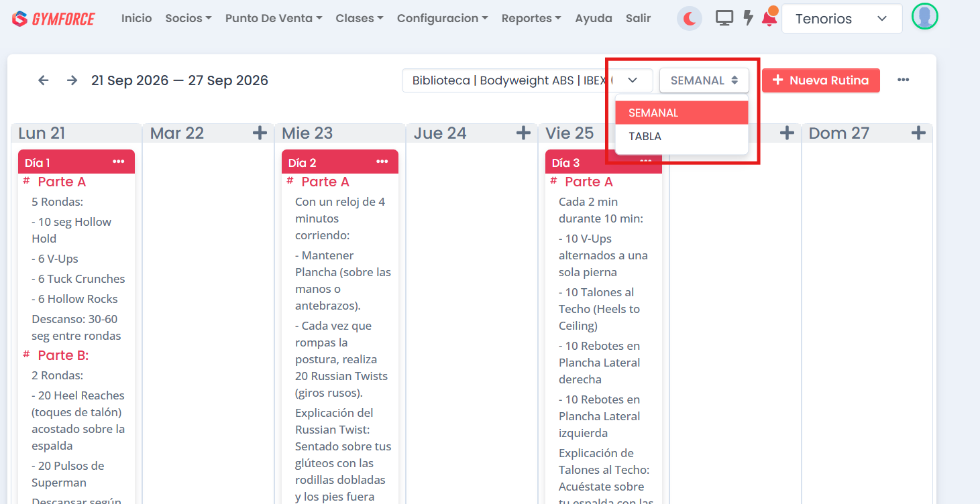This screenshot has height=504, width=980.
Task: Open the user profile avatar
Action: tap(925, 17)
